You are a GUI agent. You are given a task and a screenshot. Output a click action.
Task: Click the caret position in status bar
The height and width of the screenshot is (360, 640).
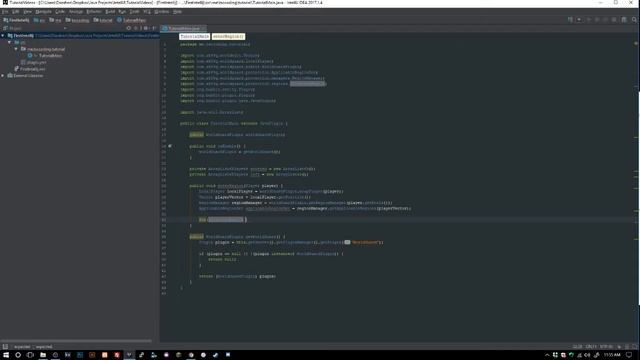pyautogui.click(x=577, y=347)
